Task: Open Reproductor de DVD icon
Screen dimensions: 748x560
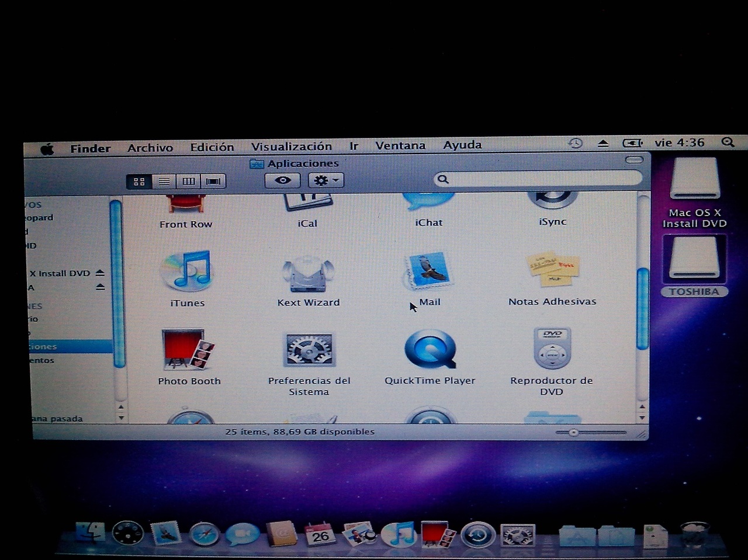Action: tap(552, 349)
